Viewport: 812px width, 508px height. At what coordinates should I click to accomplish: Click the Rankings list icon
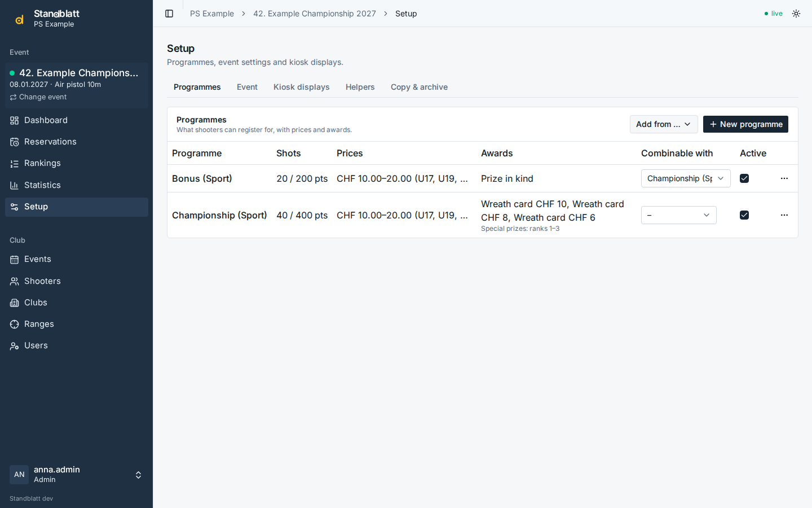click(x=15, y=163)
